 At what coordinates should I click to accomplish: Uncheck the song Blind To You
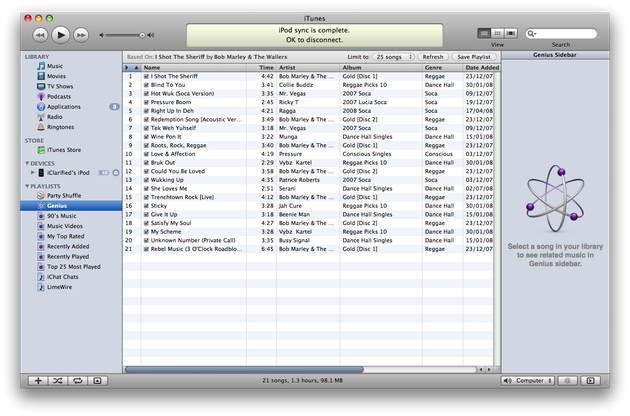146,84
